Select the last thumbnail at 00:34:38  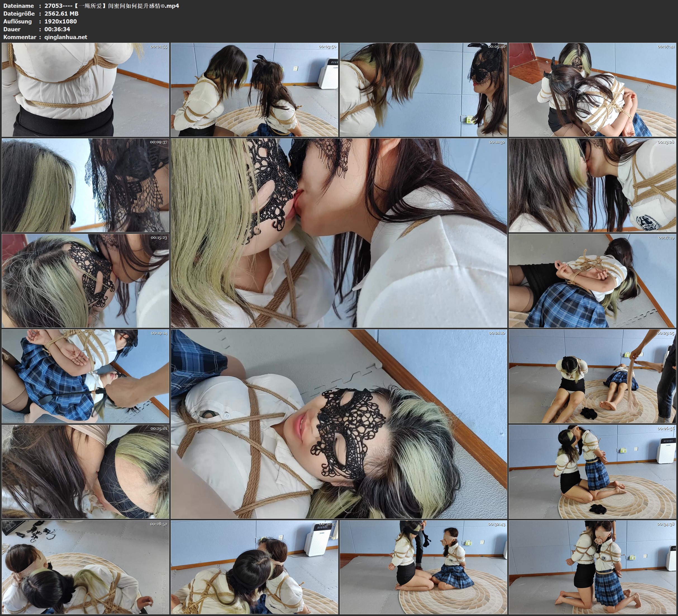click(x=592, y=567)
